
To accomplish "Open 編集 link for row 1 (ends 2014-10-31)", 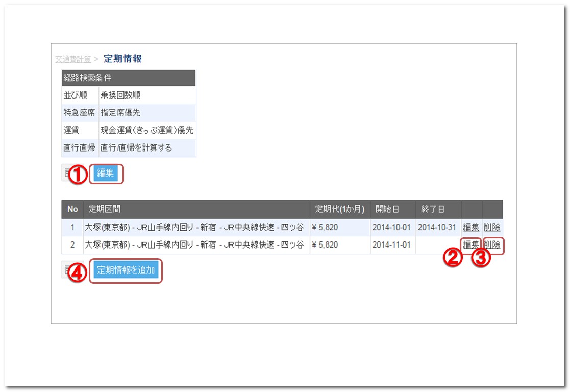I will [471, 227].
